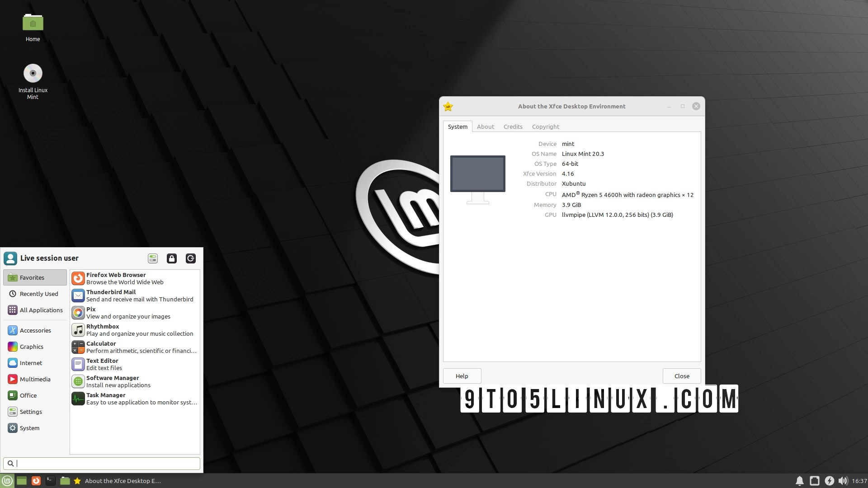The width and height of the screenshot is (868, 488).
Task: Click the Linux Mint menu button
Action: click(7, 481)
